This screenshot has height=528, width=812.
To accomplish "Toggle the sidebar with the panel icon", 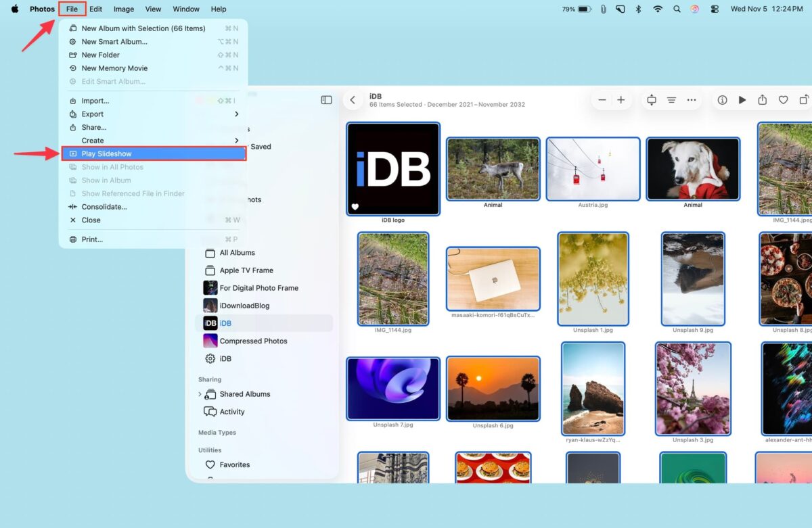I will (x=326, y=100).
